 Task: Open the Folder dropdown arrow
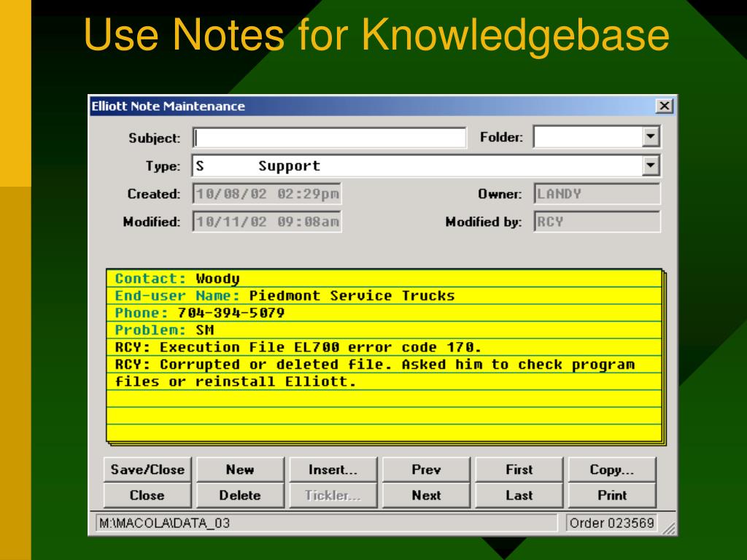[650, 137]
